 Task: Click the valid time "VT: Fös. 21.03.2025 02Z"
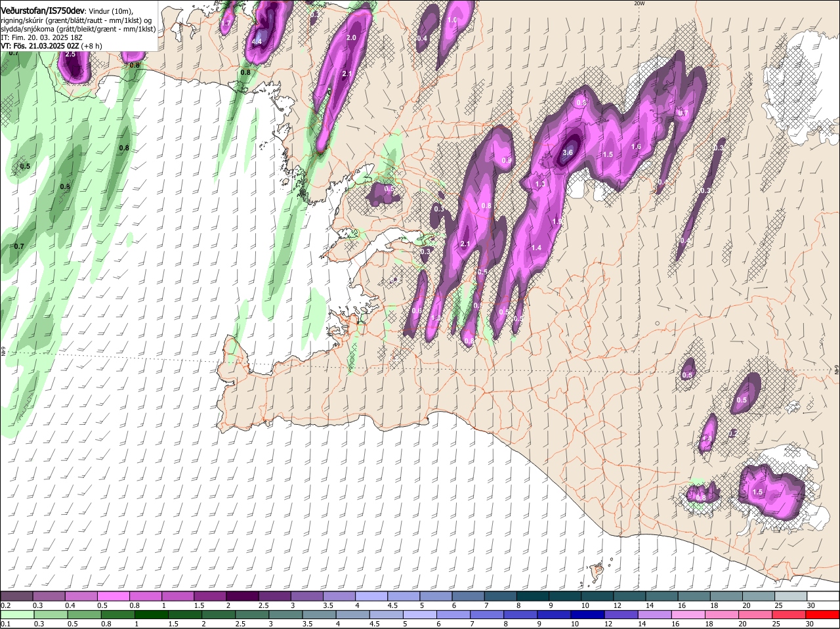[x=40, y=46]
